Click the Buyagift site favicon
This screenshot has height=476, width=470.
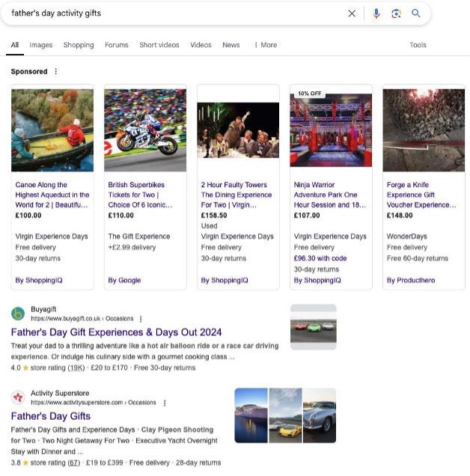[x=18, y=313]
